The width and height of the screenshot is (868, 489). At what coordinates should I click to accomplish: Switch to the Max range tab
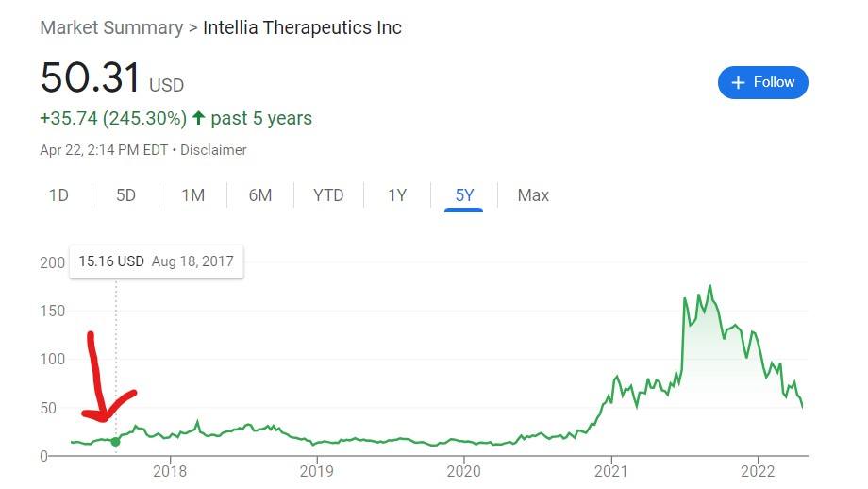(533, 195)
